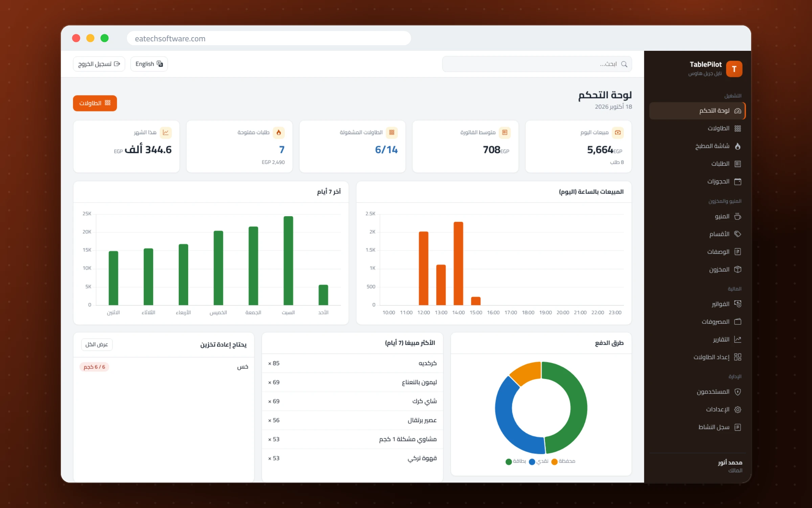Click تسجيل الخروج logout button

coord(99,64)
